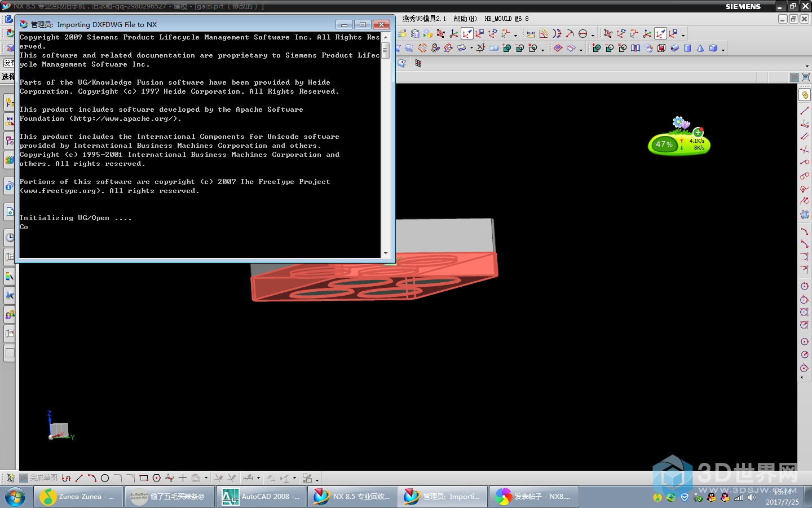The width and height of the screenshot is (812, 508).
Task: Expand the WCS toolbar options arrow
Action: [x=515, y=36]
